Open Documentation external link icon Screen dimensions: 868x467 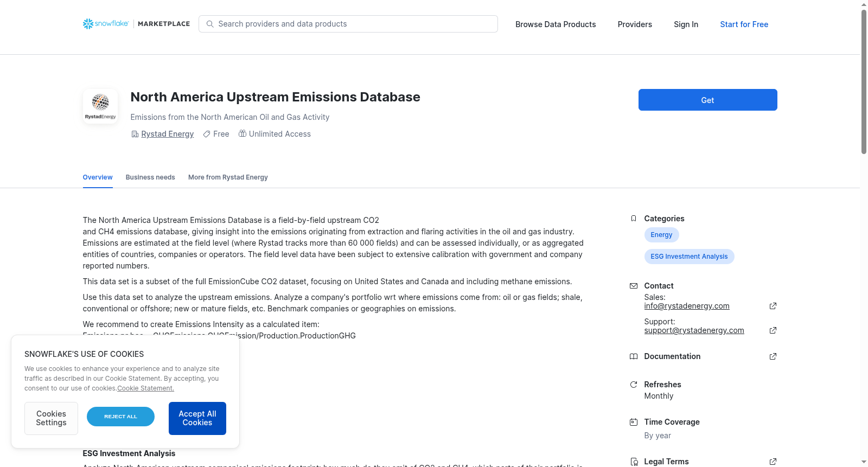[773, 356]
